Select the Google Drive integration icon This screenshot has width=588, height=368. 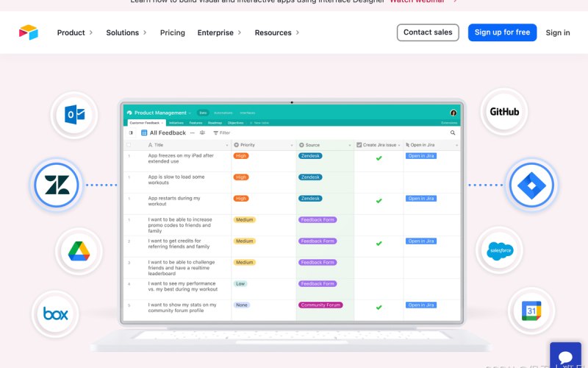tap(79, 251)
